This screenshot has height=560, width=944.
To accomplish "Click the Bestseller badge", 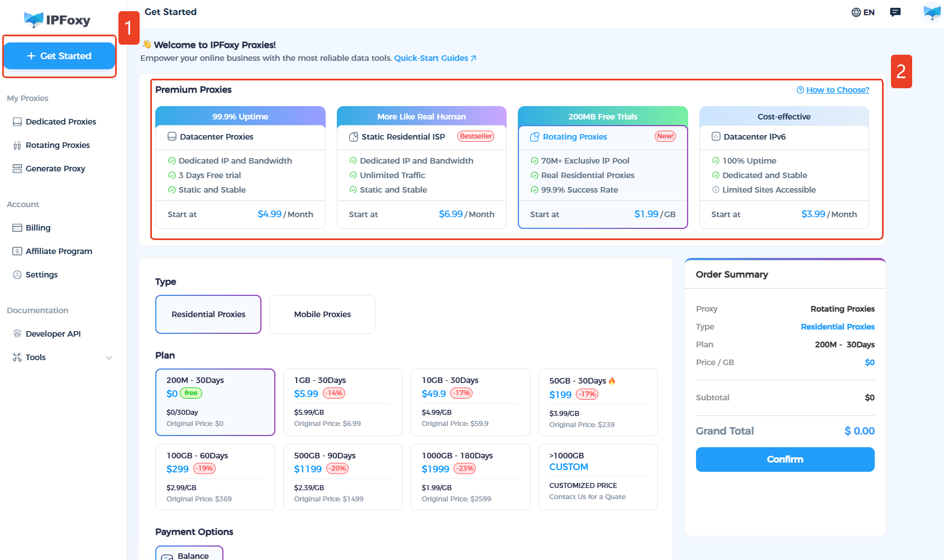I will (x=476, y=136).
